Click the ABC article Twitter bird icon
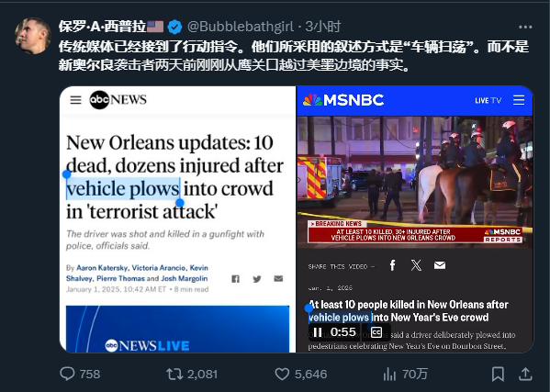Screen dimensions: 550x392 coord(257,279)
